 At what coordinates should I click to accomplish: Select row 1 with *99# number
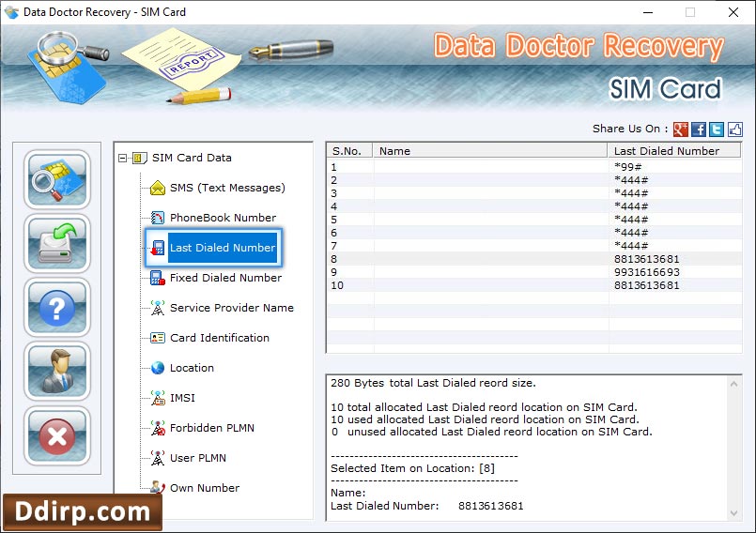[534, 167]
